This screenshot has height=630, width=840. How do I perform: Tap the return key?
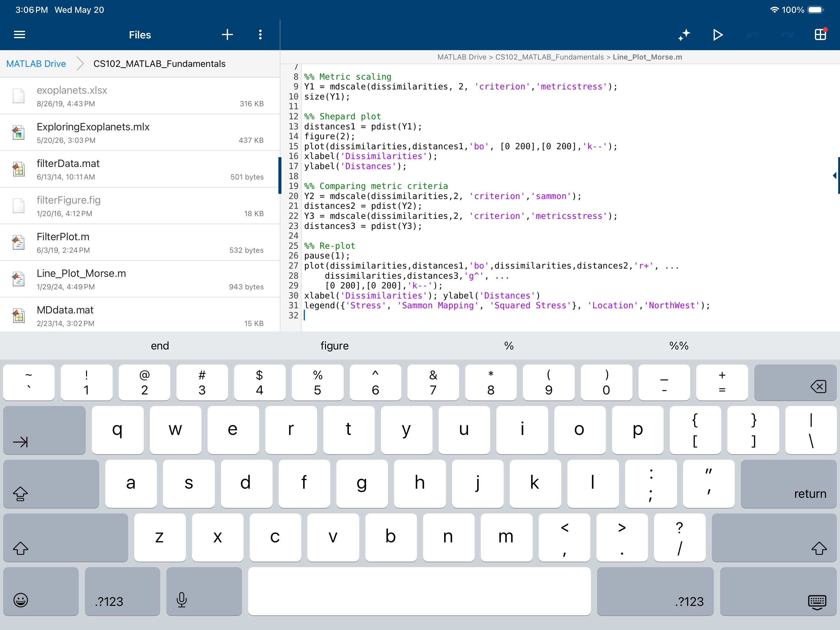[x=788, y=484]
